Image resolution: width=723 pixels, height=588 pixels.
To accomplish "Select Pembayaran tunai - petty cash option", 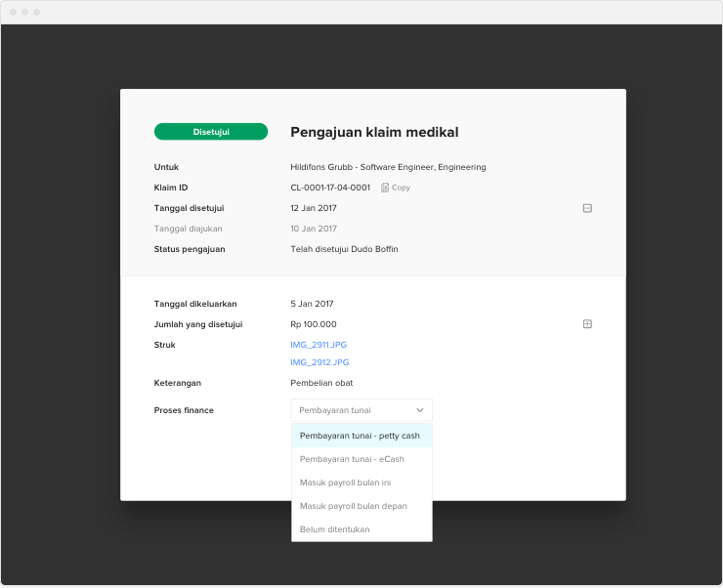I will 361,436.
